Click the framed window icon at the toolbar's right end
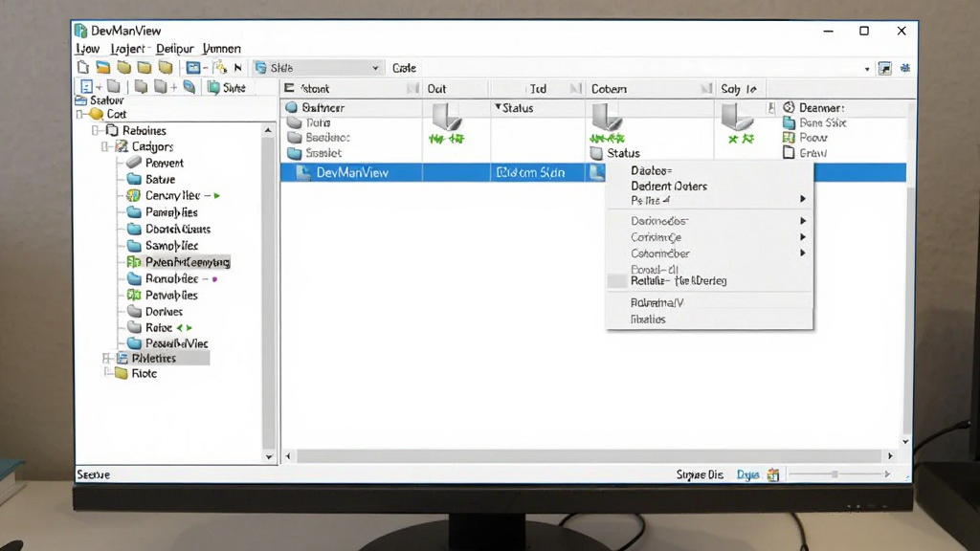The width and height of the screenshot is (980, 551). coord(884,68)
